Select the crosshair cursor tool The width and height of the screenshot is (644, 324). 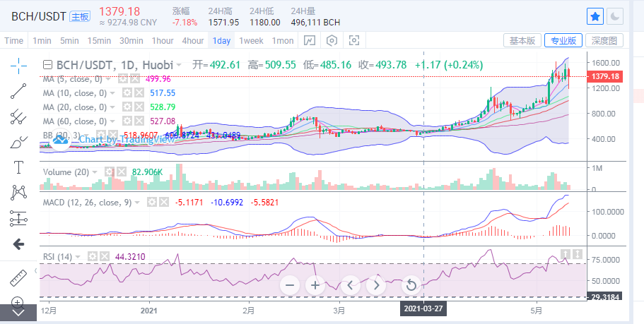click(x=18, y=64)
